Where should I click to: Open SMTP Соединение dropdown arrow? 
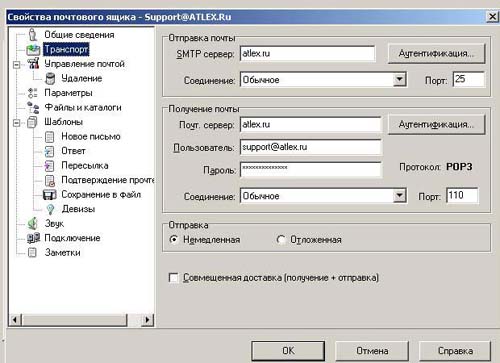click(399, 80)
